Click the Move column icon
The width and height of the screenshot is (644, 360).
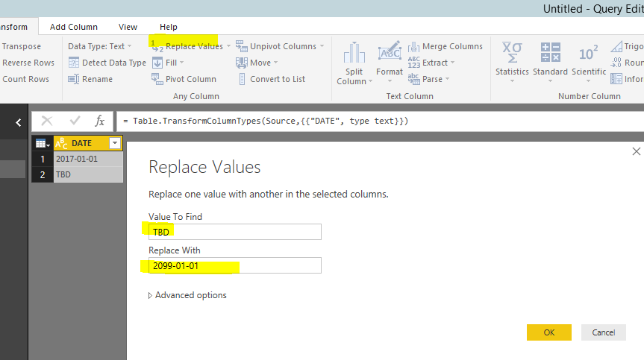(242, 63)
